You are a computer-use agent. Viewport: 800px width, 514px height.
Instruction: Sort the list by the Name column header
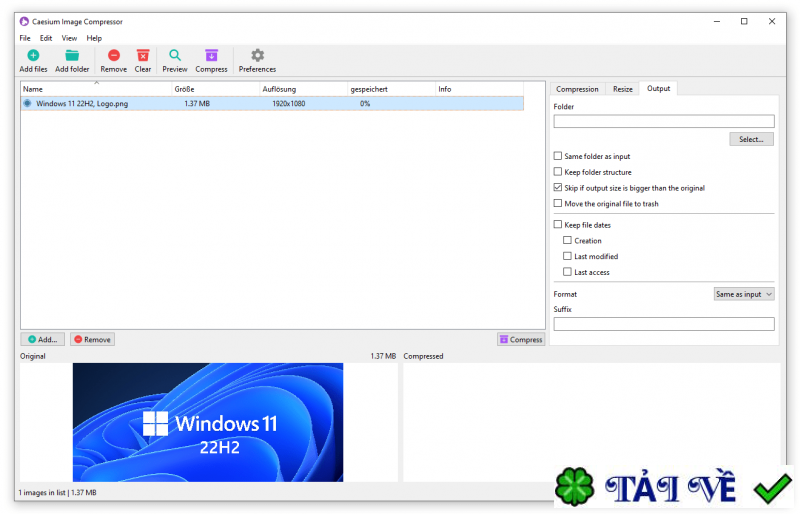pyautogui.click(x=95, y=89)
